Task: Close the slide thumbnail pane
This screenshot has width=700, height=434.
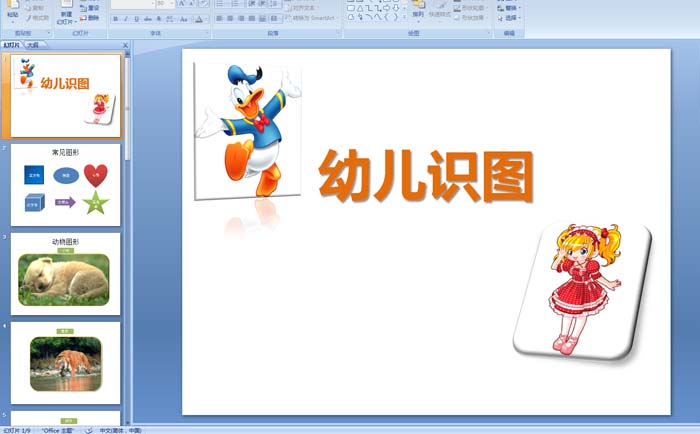Action: (x=125, y=45)
